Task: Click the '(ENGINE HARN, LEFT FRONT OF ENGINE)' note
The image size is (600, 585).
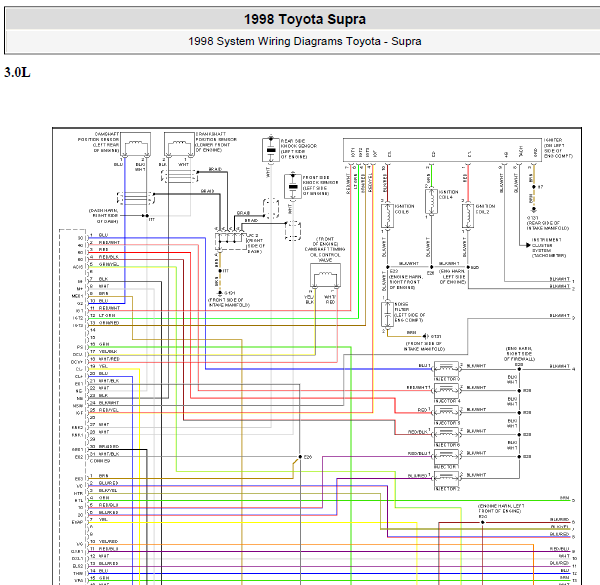Action: click(x=501, y=508)
